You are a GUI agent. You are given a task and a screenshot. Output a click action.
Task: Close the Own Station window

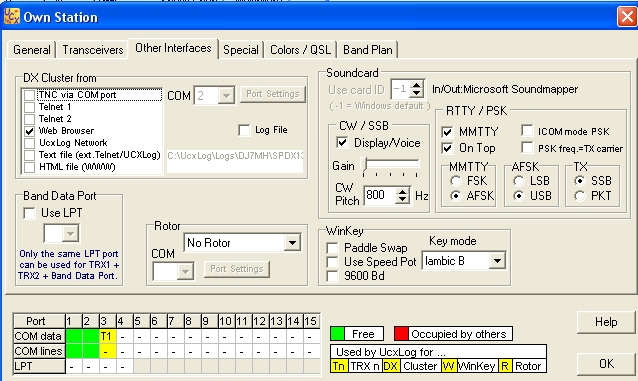tap(627, 17)
